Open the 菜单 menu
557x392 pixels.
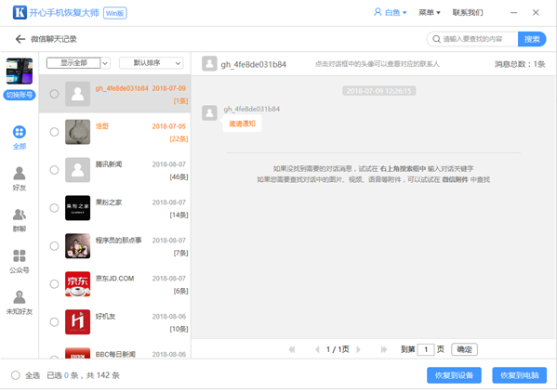[x=429, y=12]
